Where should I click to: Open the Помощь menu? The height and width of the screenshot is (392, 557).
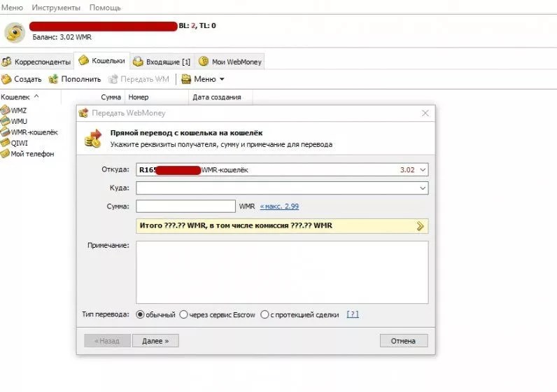[x=105, y=8]
